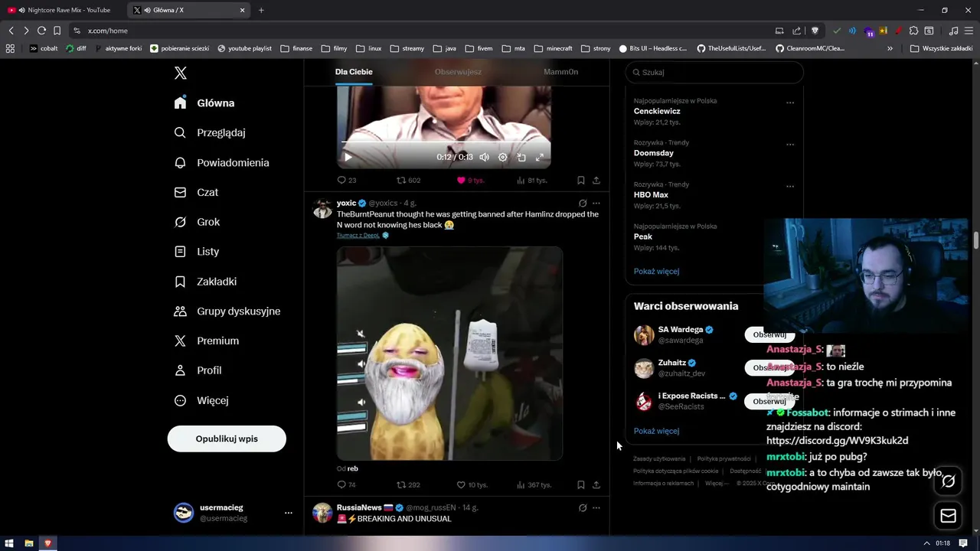The height and width of the screenshot is (551, 980).
Task: Open RussiaNews post more options dots
Action: tap(596, 508)
